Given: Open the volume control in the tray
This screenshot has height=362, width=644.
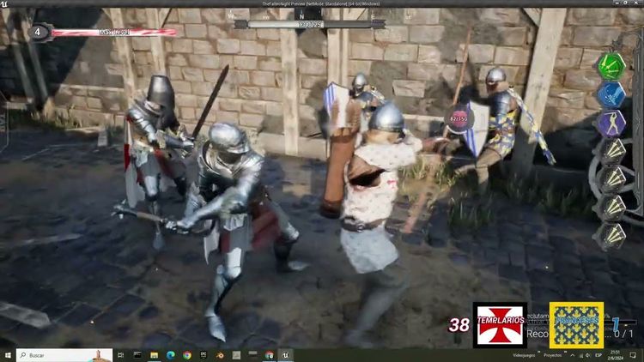Looking at the screenshot, I should pos(588,355).
